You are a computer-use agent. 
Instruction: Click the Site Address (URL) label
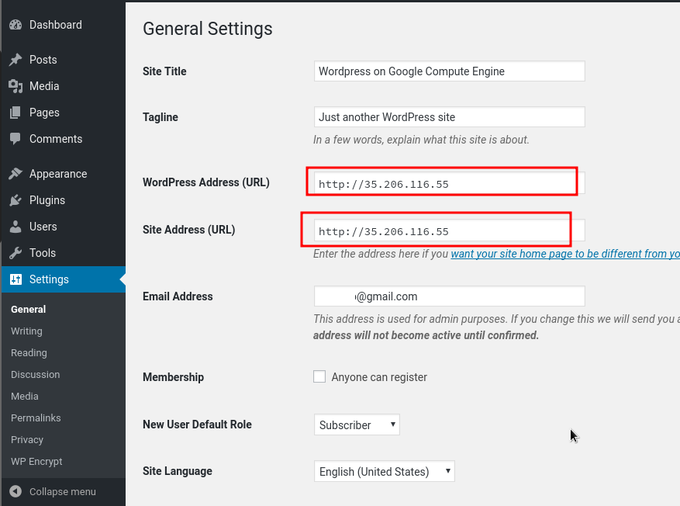pos(189,229)
